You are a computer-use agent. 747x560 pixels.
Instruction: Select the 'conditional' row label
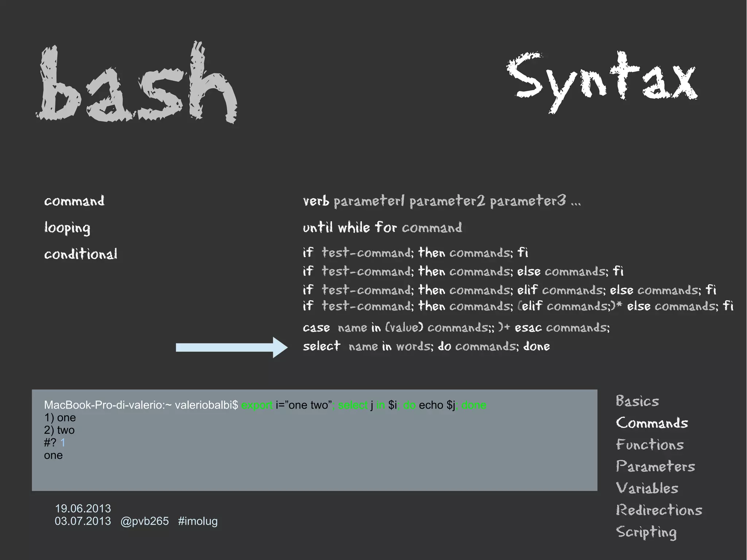[x=81, y=254]
